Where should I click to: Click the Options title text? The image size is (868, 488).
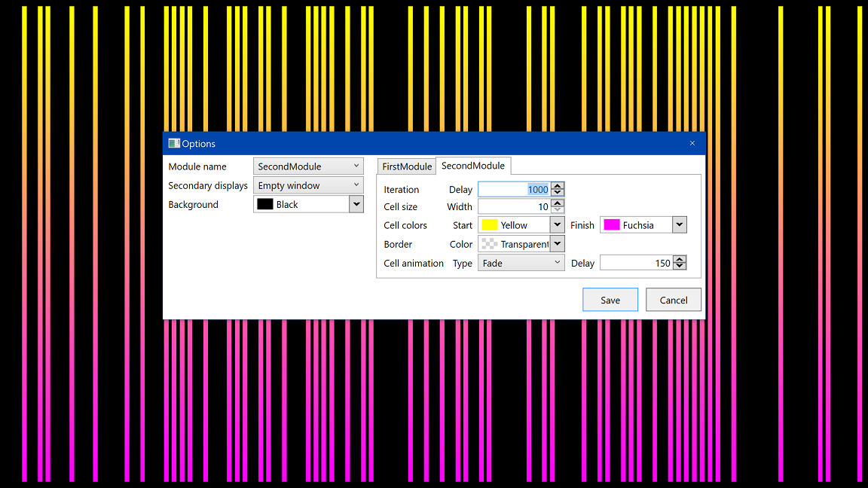point(199,144)
